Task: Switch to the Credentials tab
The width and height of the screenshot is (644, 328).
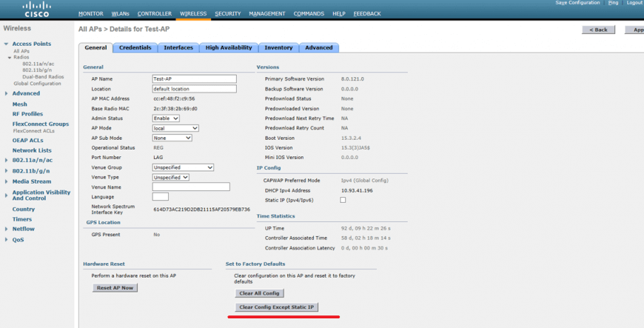Action: coord(135,47)
